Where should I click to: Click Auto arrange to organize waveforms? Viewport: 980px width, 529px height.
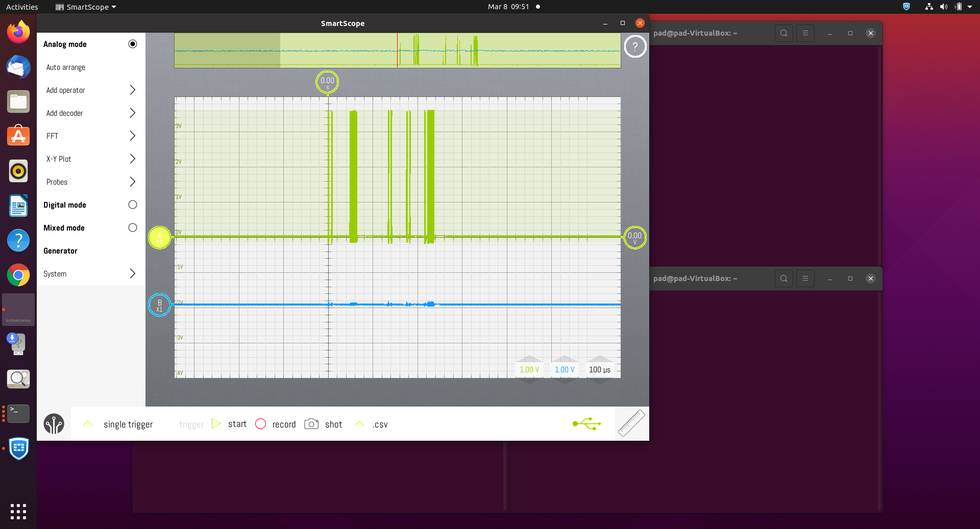coord(65,67)
